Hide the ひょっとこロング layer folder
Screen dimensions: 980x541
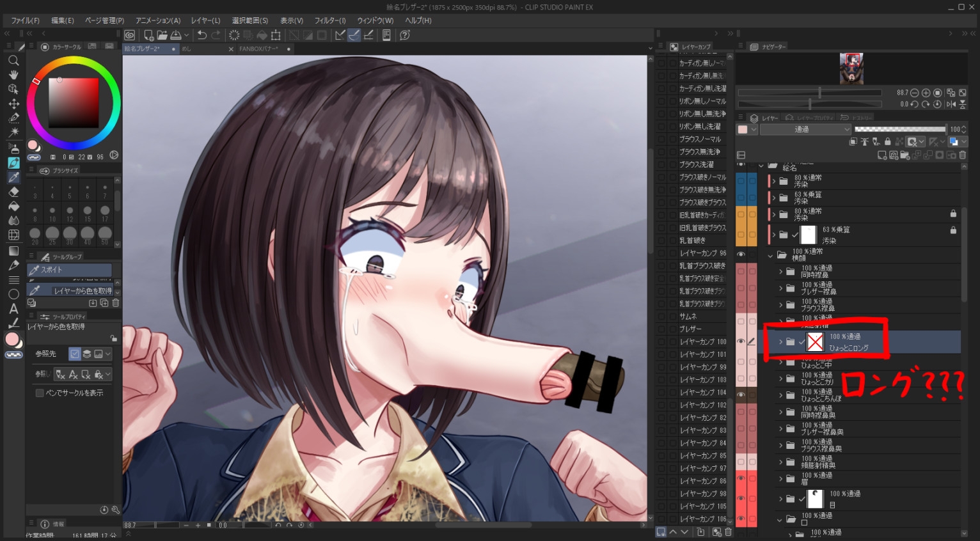(741, 341)
